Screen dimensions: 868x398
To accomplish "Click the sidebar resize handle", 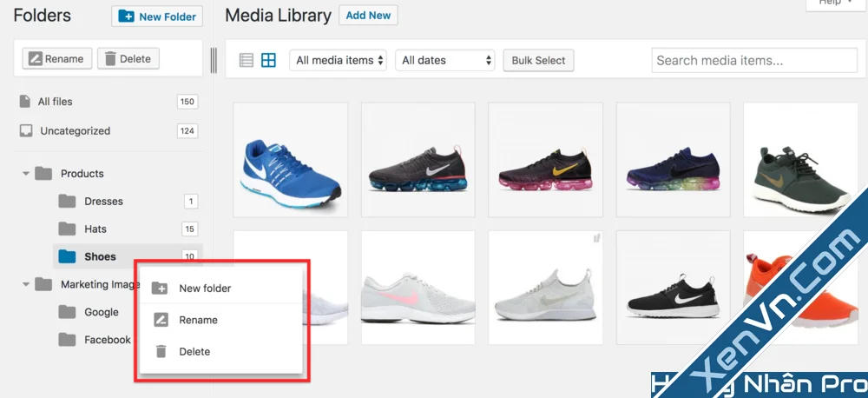I will pos(214,61).
